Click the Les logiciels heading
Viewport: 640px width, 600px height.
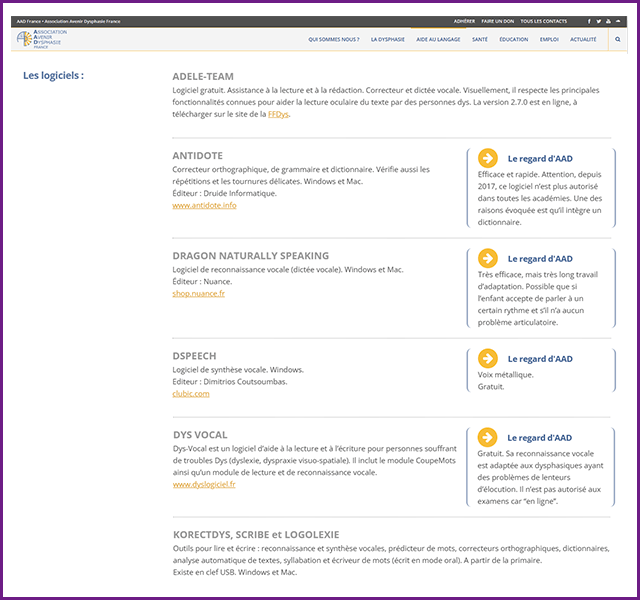click(x=53, y=76)
